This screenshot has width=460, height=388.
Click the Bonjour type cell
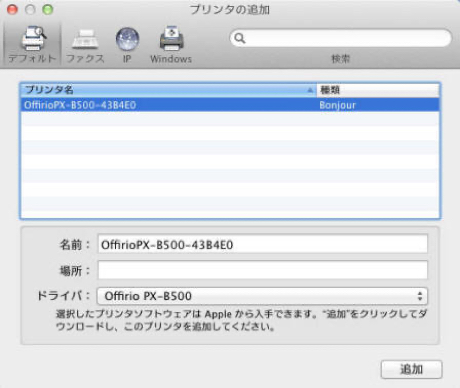point(337,105)
